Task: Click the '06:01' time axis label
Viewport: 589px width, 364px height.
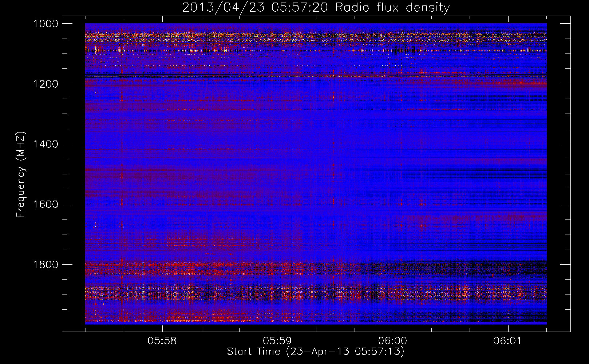Action: click(x=507, y=341)
